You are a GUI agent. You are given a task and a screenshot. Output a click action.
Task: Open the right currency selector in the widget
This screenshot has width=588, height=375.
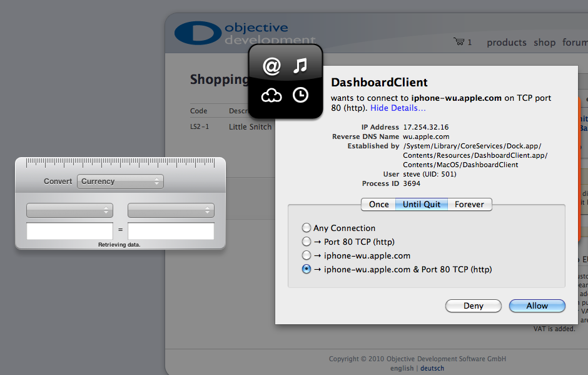tap(171, 210)
